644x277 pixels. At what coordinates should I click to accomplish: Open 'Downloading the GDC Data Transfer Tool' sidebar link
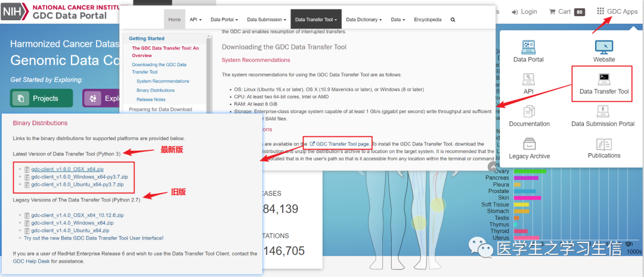[x=159, y=68]
